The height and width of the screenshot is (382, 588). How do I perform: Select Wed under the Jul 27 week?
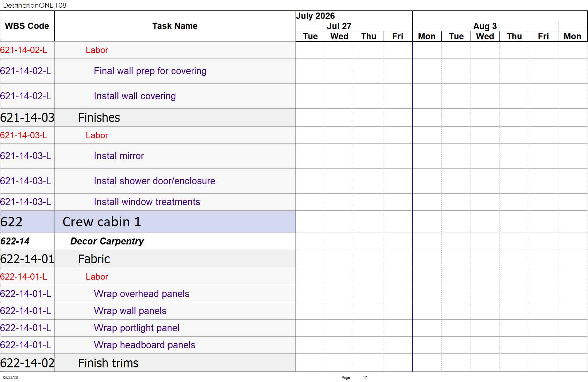[x=339, y=37]
